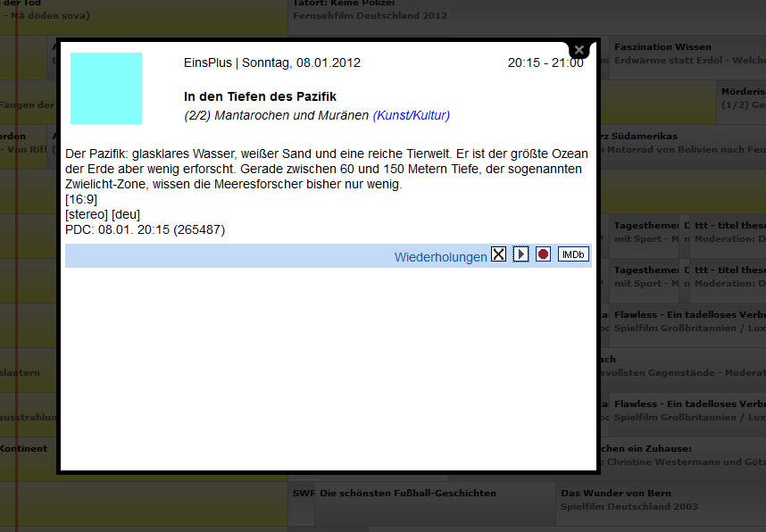Click 'PDC: 08.01. 20:15 (265487)' text

pos(146,229)
